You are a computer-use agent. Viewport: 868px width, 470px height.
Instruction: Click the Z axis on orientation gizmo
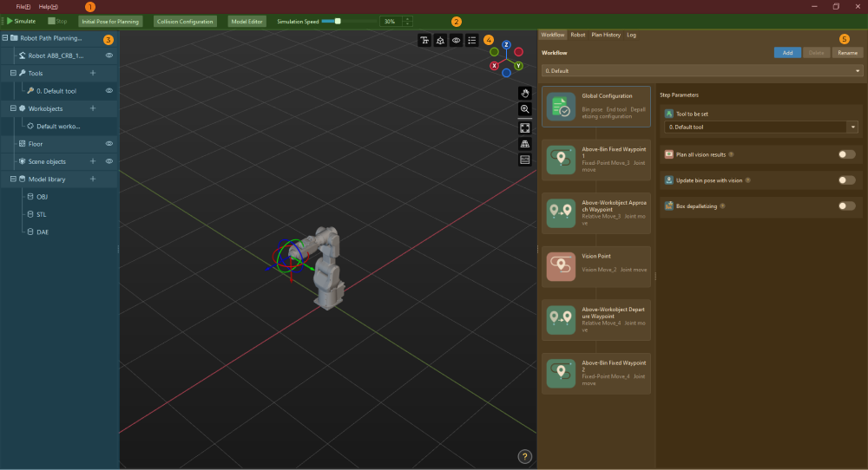coord(506,44)
